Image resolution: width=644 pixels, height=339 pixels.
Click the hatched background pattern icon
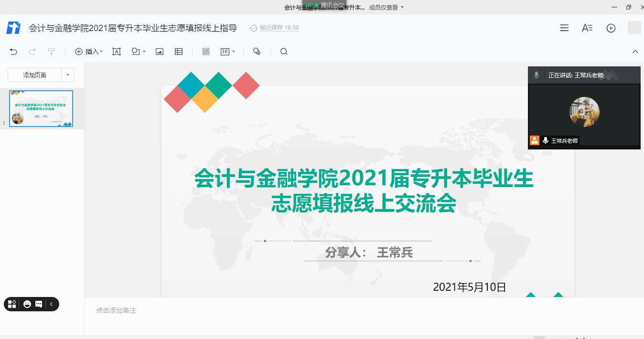coord(206,52)
